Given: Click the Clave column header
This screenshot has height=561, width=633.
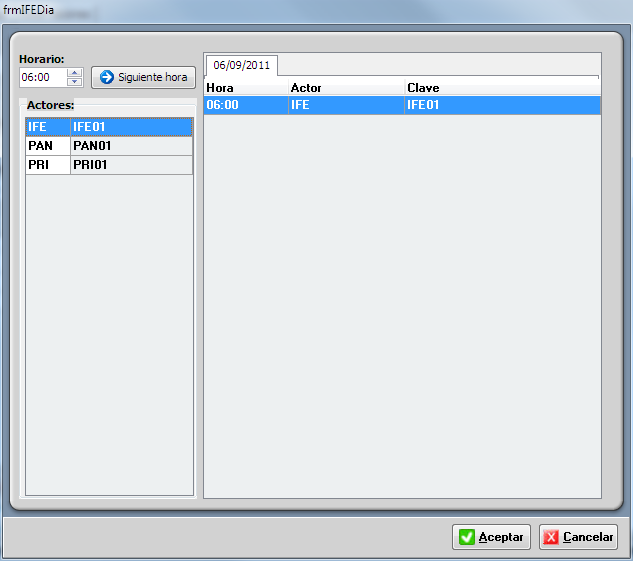Looking at the screenshot, I should [x=503, y=88].
